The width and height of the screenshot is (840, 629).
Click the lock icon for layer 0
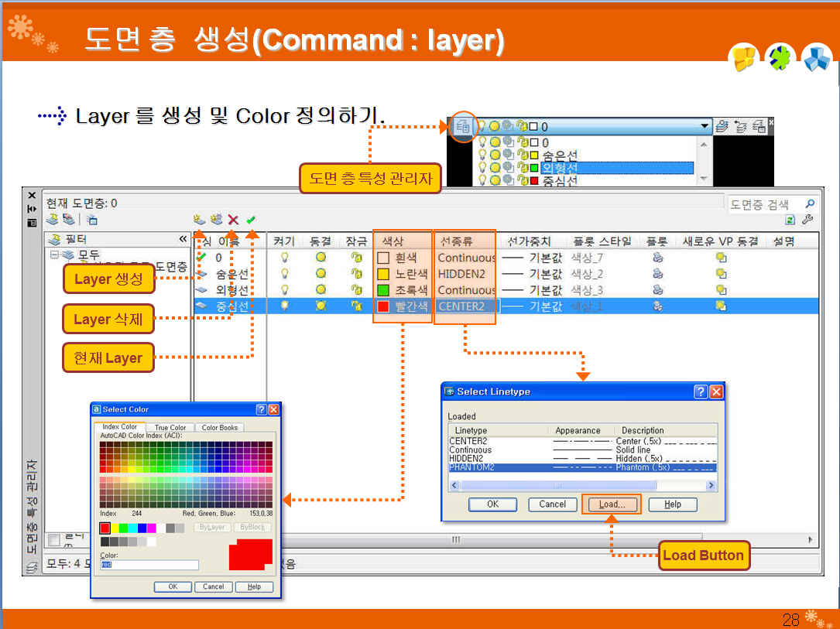tap(356, 258)
